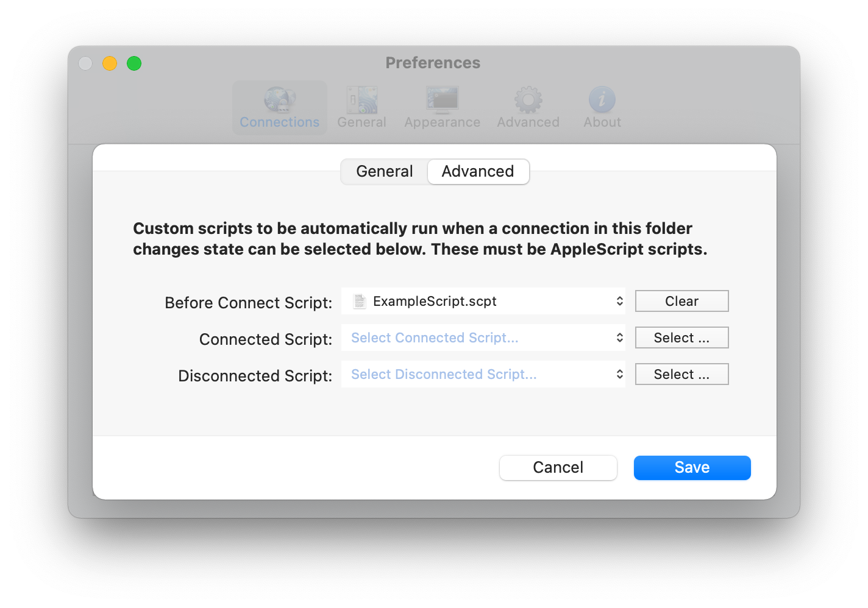The image size is (868, 608).
Task: Open the Disconnected Script popup menu
Action: 483,374
